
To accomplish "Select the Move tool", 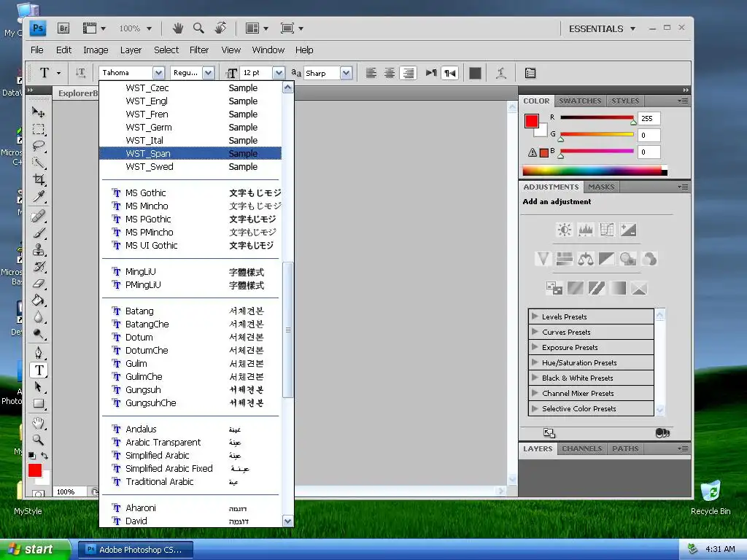I will (x=39, y=112).
